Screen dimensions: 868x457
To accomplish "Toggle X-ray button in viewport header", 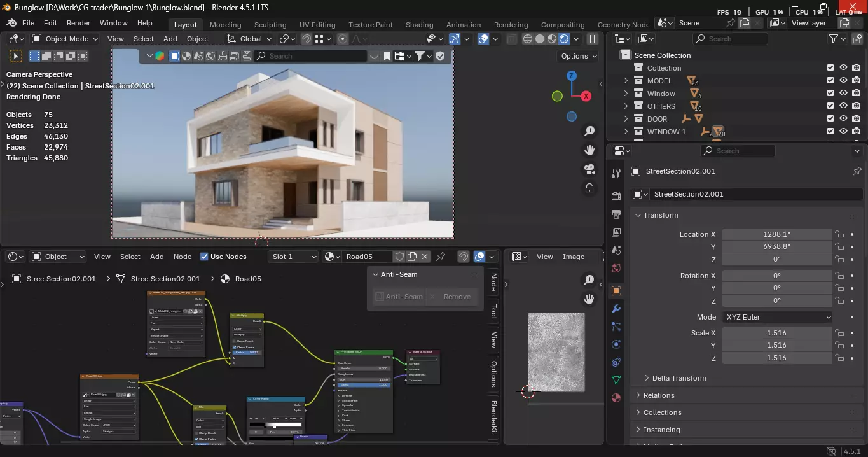I will tap(512, 39).
